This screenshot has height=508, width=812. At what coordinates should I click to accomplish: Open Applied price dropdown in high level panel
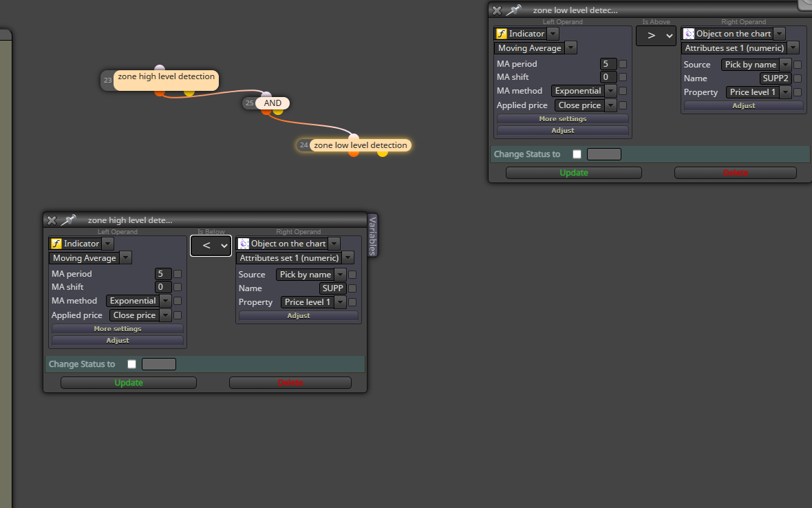[165, 315]
